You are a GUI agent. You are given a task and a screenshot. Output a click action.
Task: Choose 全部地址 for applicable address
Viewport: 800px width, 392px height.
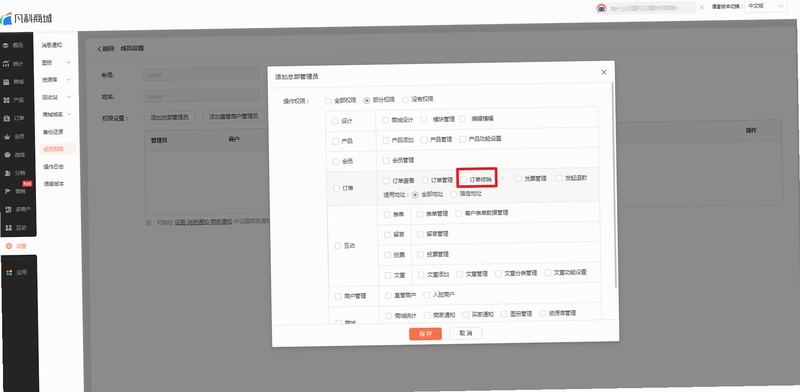click(x=415, y=194)
